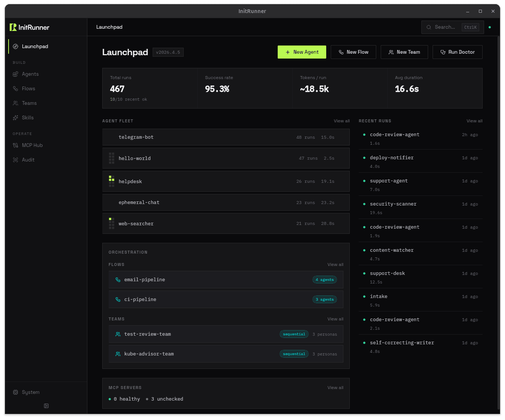Click the kube-advisor-team people icon

click(118, 354)
